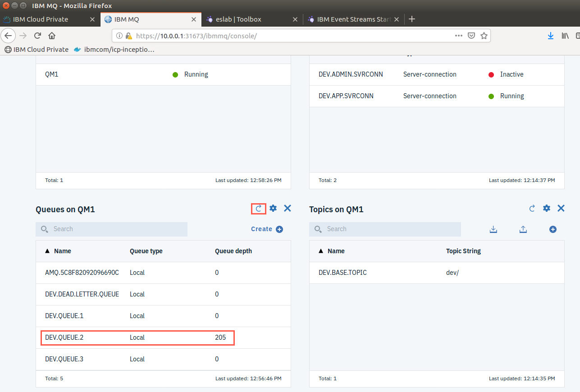Viewport: 580px width, 392px height.
Task: Refresh the Queues on QM1 widget
Action: click(259, 208)
